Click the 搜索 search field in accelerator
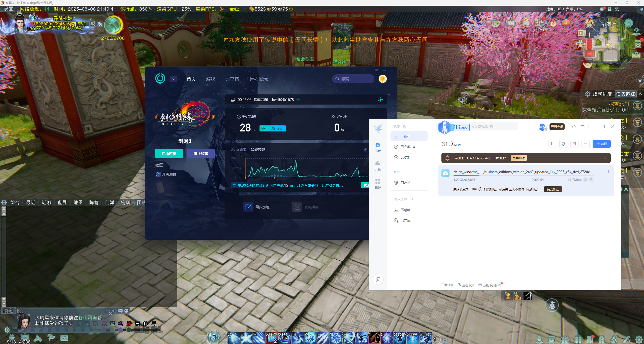644x344 pixels. click(353, 79)
